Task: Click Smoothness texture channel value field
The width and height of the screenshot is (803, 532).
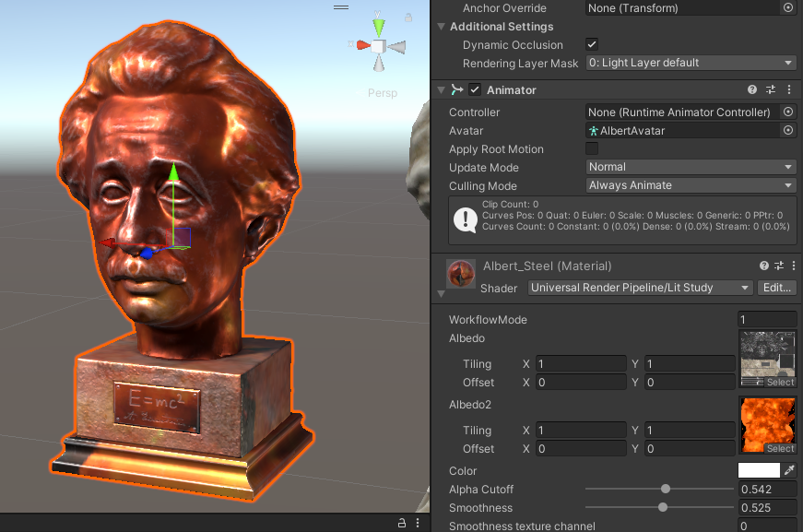Action: click(x=767, y=526)
